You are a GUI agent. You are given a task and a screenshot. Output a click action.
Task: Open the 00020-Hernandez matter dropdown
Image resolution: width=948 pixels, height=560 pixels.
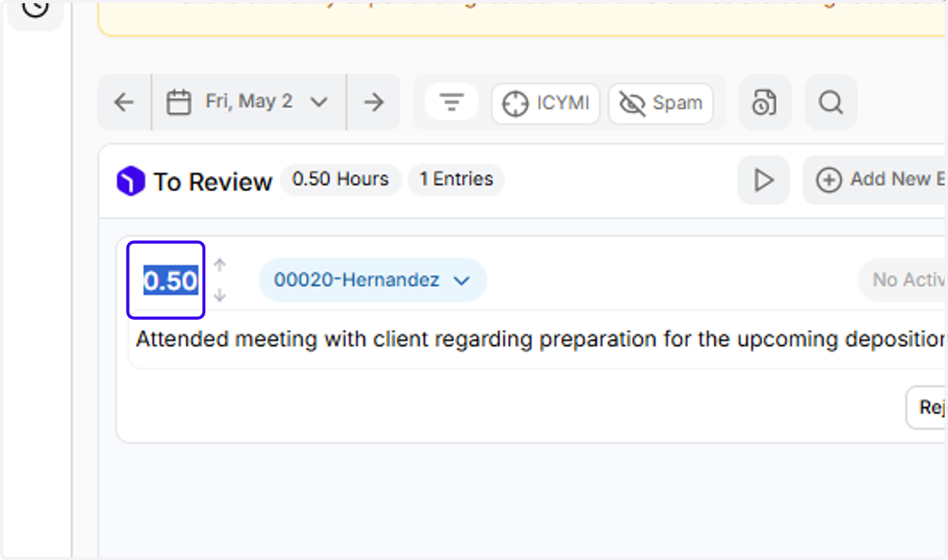(373, 280)
